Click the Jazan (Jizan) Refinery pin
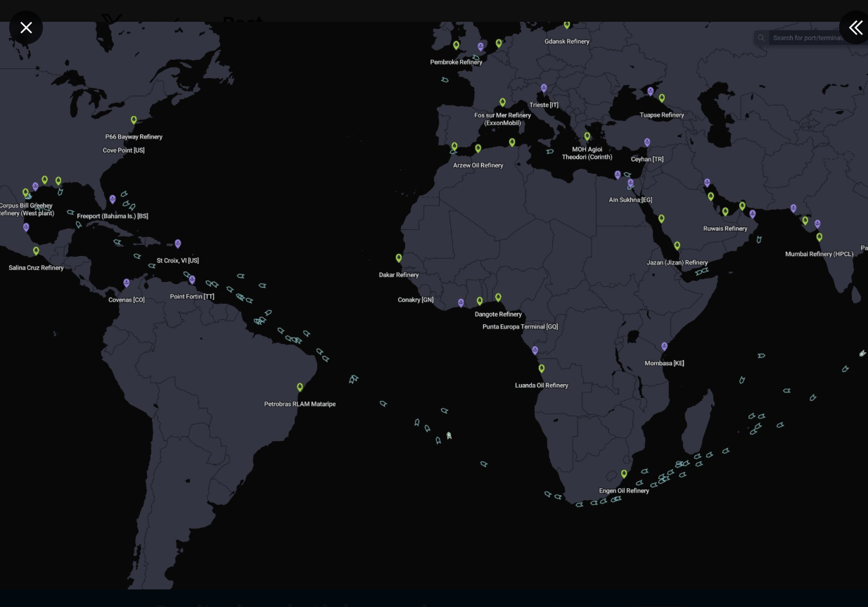The height and width of the screenshot is (607, 868). point(677,246)
